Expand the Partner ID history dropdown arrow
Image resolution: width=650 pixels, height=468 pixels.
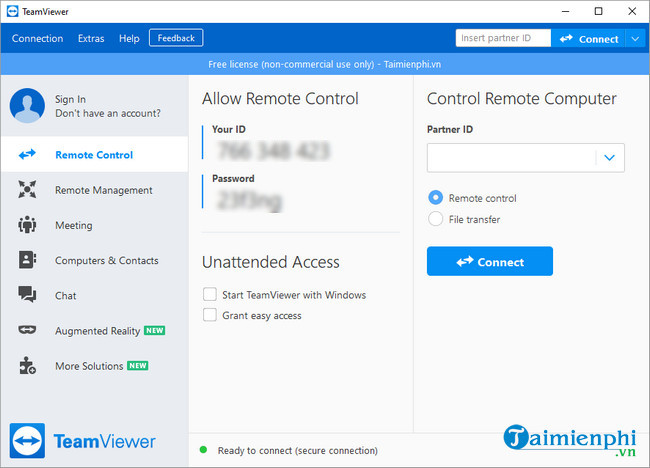click(x=609, y=158)
